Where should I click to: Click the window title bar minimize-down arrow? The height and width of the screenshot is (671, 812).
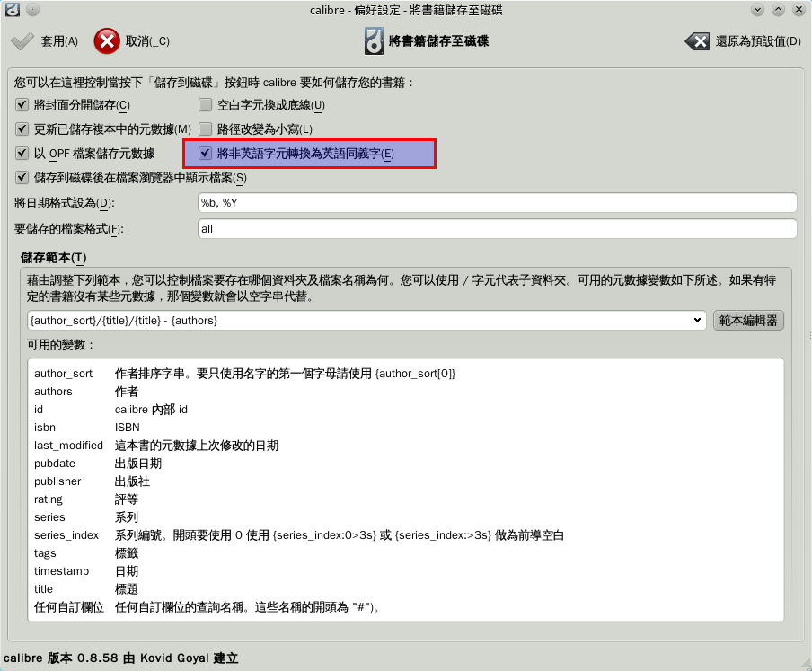coord(757,9)
